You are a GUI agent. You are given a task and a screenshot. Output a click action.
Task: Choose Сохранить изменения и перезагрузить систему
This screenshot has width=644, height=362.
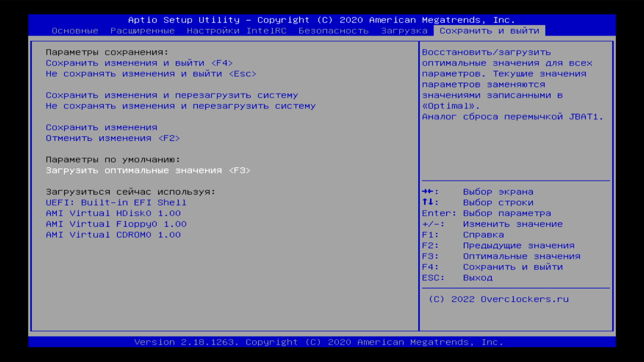coord(172,95)
